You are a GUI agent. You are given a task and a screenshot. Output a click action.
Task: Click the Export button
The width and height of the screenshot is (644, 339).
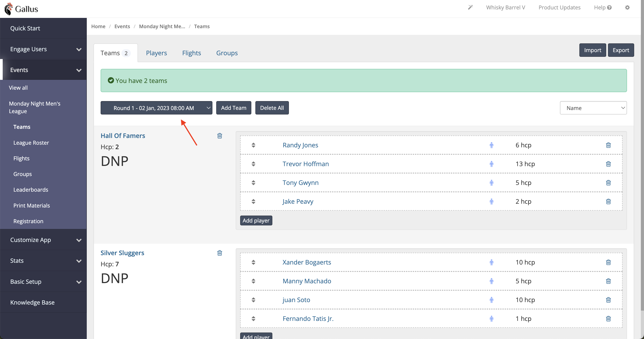(x=621, y=50)
